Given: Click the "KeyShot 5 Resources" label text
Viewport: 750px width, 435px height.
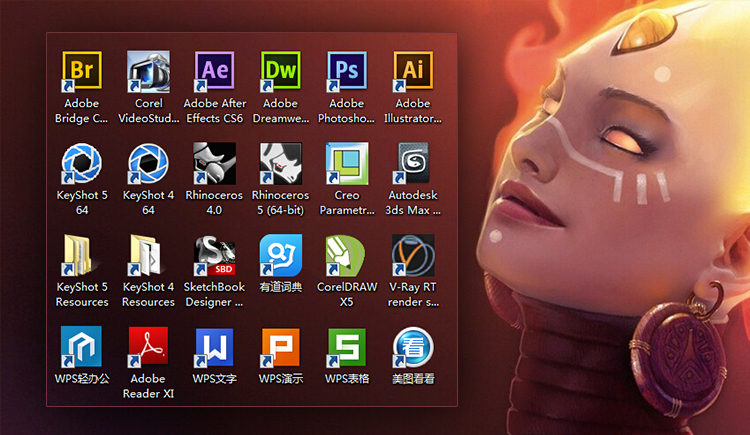Looking at the screenshot, I should point(82,294).
